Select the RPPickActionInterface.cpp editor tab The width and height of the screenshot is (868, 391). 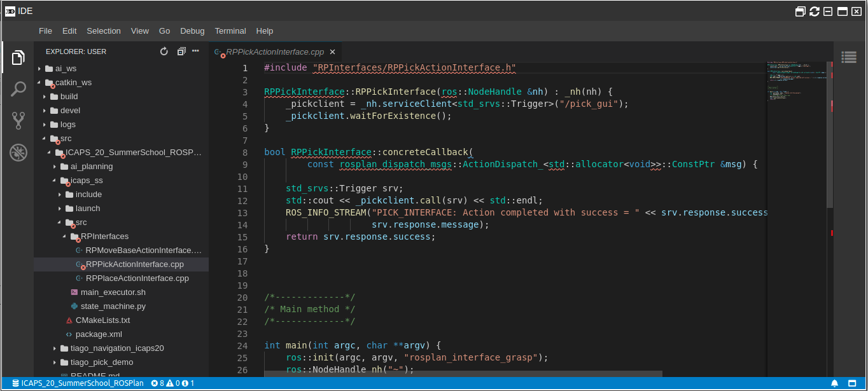pyautogui.click(x=275, y=52)
